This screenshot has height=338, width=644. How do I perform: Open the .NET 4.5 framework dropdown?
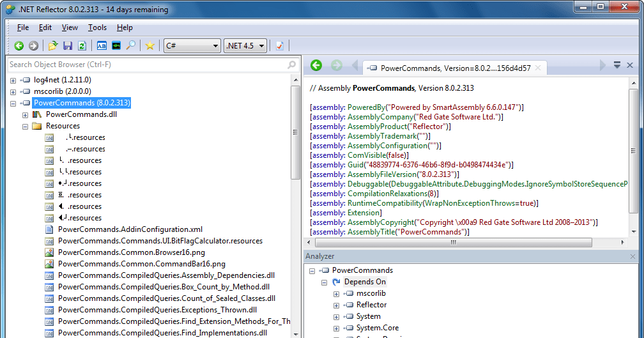click(x=245, y=45)
